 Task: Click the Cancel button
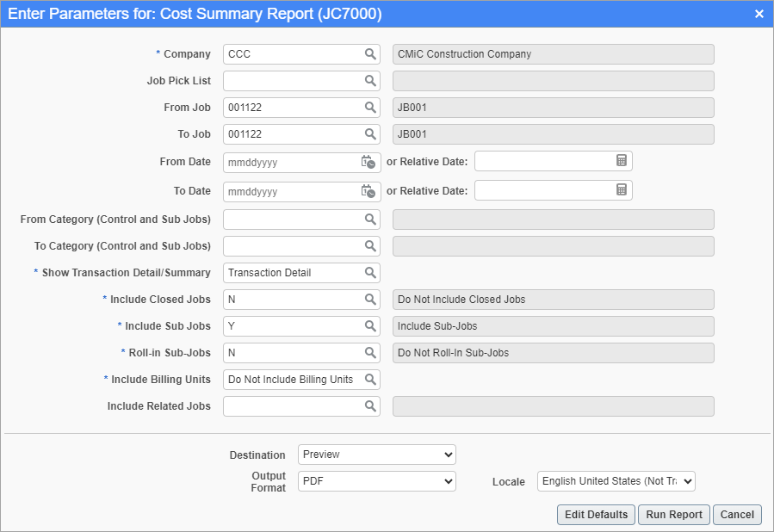(x=738, y=515)
